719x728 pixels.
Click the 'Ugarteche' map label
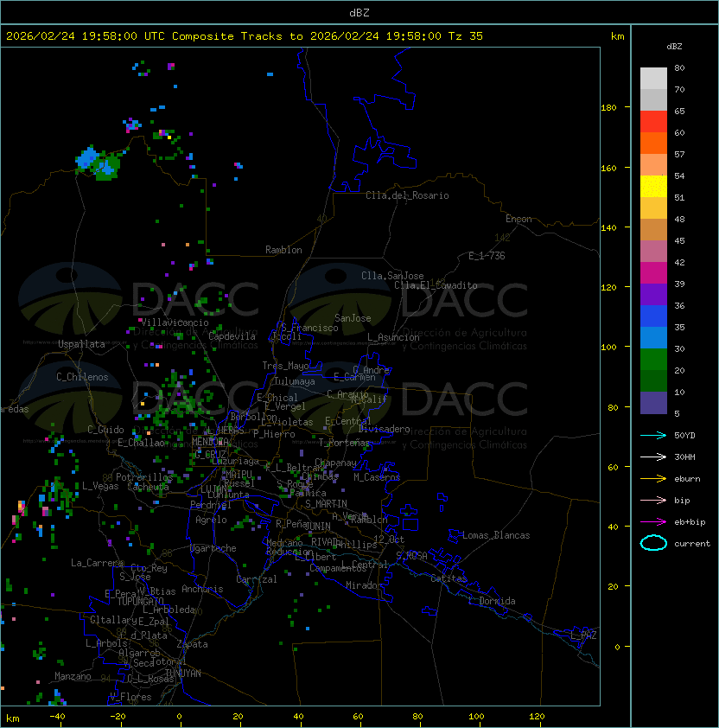[213, 548]
